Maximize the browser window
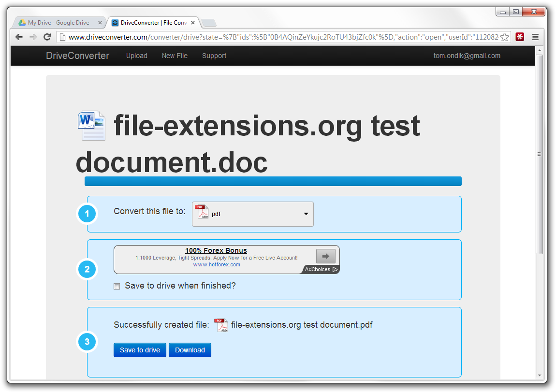 click(x=515, y=12)
